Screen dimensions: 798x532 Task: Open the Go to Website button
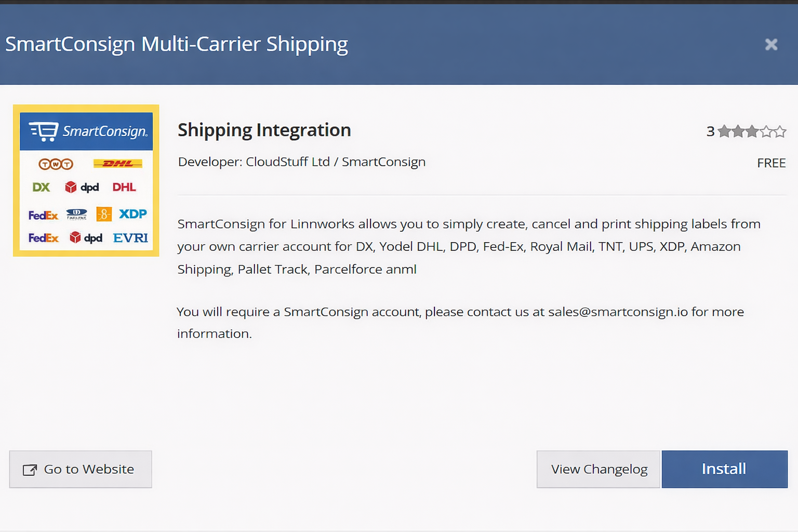click(x=81, y=469)
